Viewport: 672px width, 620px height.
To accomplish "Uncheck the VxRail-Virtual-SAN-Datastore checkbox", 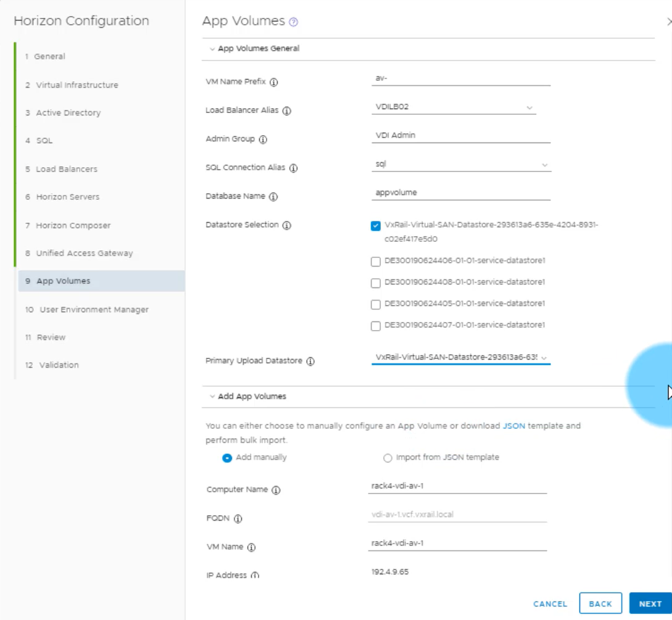I will pos(376,226).
